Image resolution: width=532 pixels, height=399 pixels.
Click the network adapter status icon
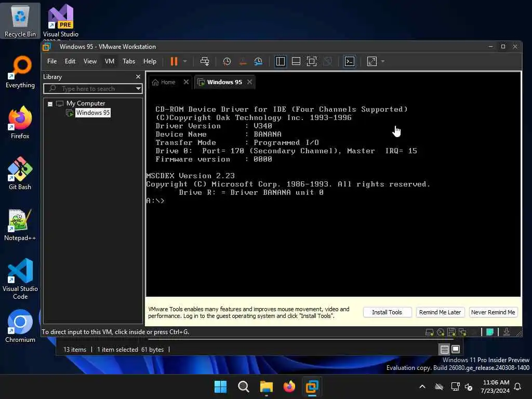click(x=462, y=332)
